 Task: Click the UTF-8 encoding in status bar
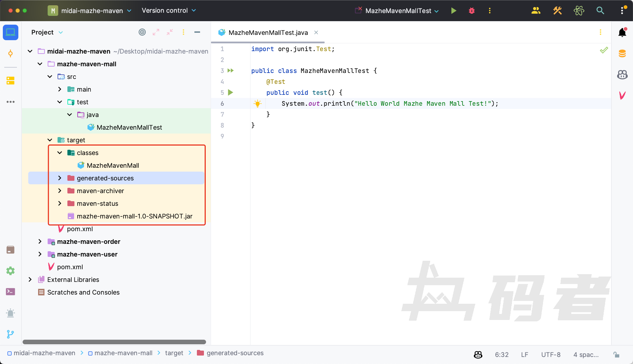551,354
